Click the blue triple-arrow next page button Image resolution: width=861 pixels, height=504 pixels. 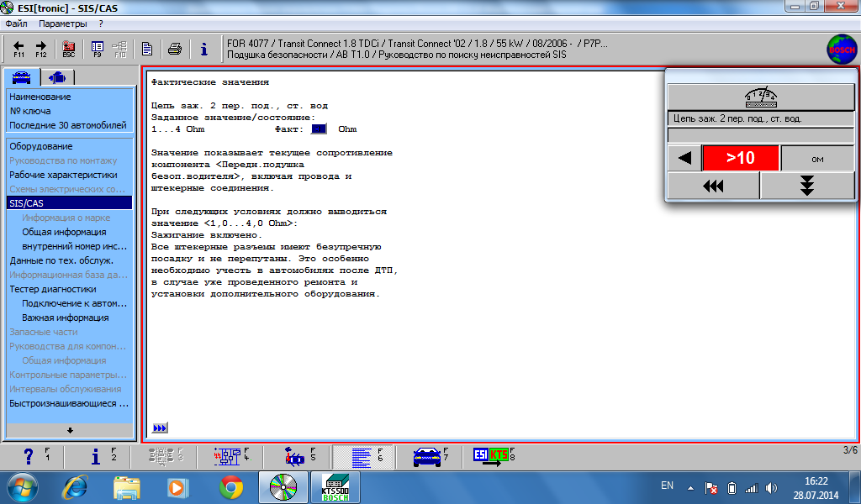pyautogui.click(x=160, y=428)
